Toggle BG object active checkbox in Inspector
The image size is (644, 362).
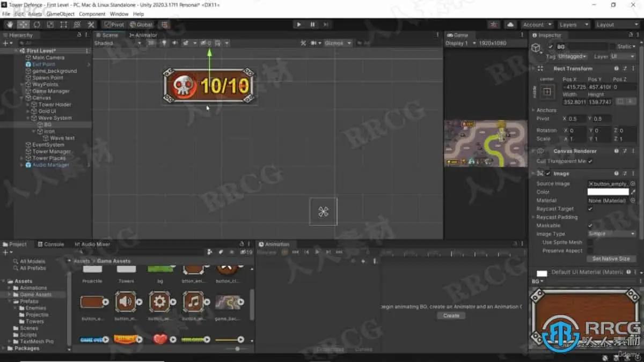(x=551, y=47)
